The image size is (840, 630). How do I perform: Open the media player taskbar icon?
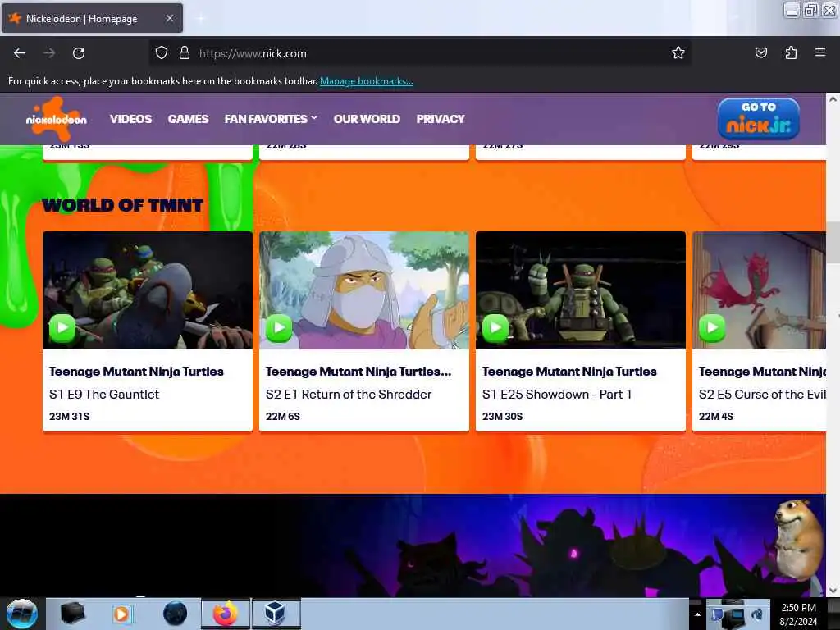coord(121,614)
